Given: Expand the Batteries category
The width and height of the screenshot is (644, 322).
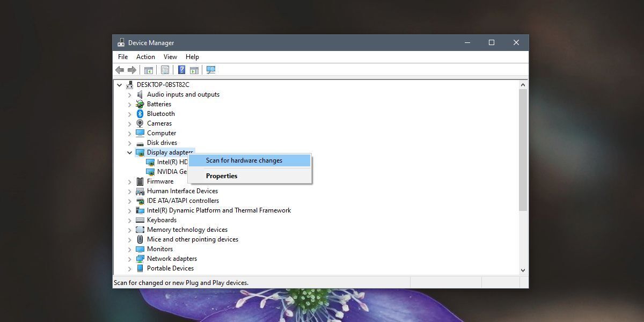Looking at the screenshot, I should click(129, 104).
